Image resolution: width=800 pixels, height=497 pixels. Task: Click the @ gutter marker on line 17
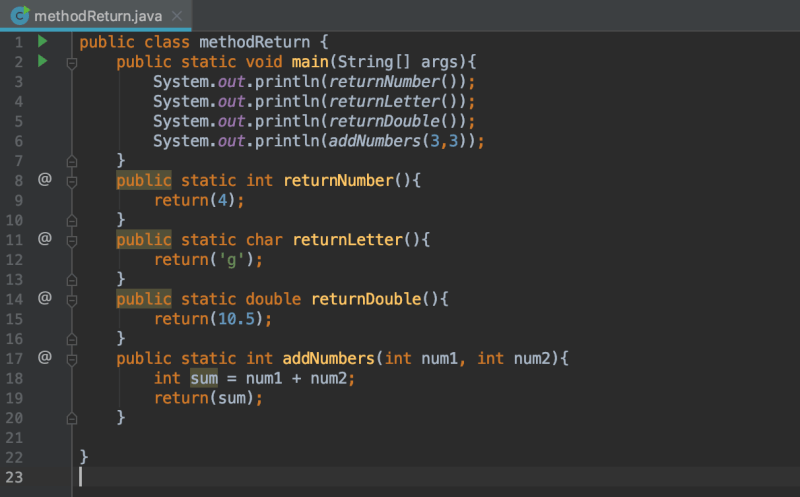point(45,357)
